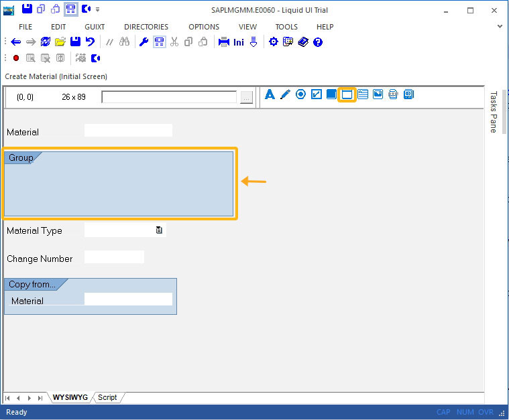Click the Paste icon in the title bar
Image resolution: width=509 pixels, height=420 pixels.
coord(55,9)
